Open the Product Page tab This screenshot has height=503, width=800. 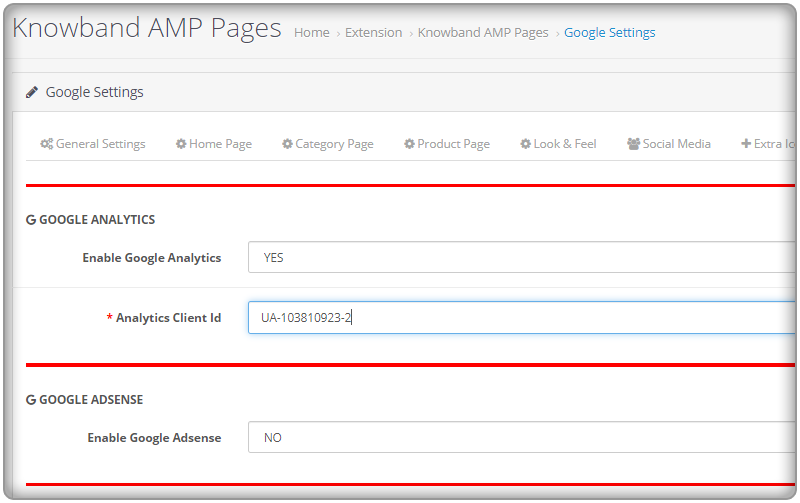[x=447, y=144]
